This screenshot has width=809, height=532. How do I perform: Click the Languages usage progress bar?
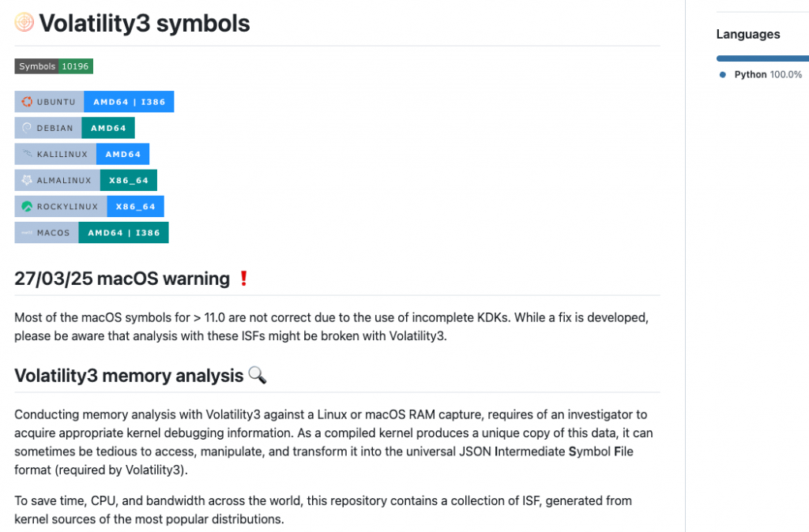tap(762, 58)
